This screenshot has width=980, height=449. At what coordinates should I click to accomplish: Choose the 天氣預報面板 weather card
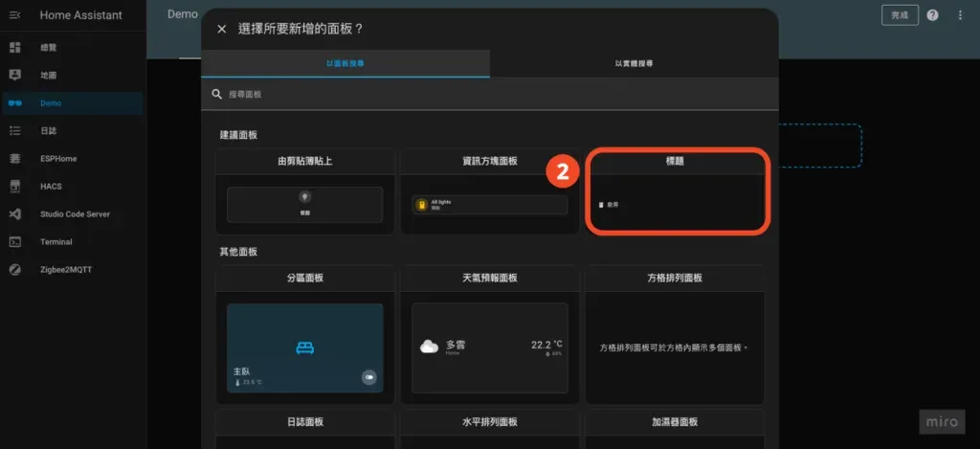point(489,334)
